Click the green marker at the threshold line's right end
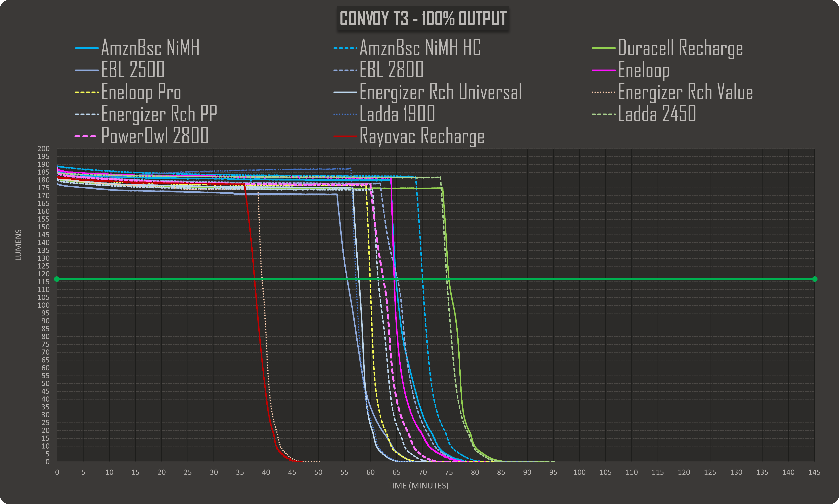Image resolution: width=839 pixels, height=504 pixels. (815, 279)
